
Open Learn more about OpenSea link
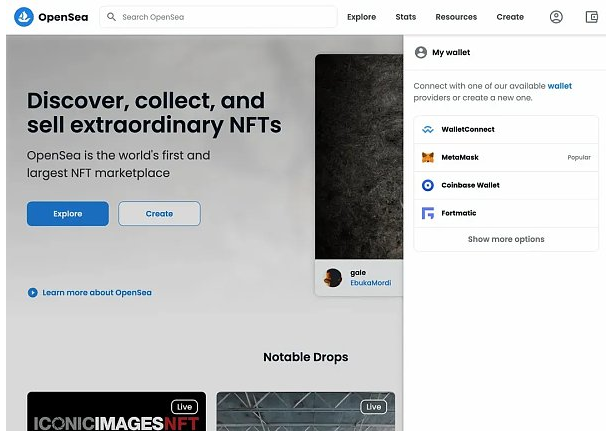click(97, 293)
